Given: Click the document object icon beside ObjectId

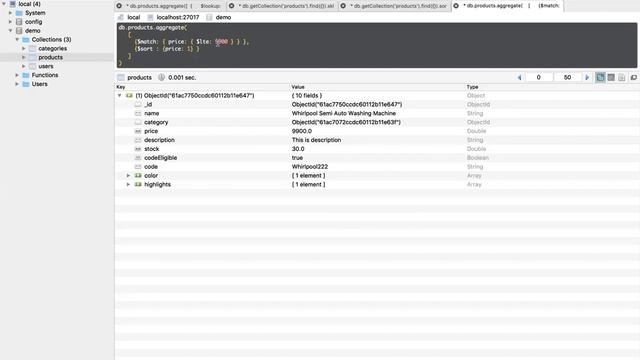Looking at the screenshot, I should point(129,96).
